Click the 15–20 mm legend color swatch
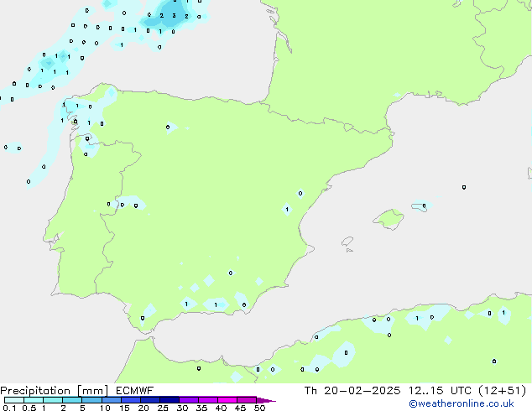This screenshot has height=411, width=532. coord(130,400)
